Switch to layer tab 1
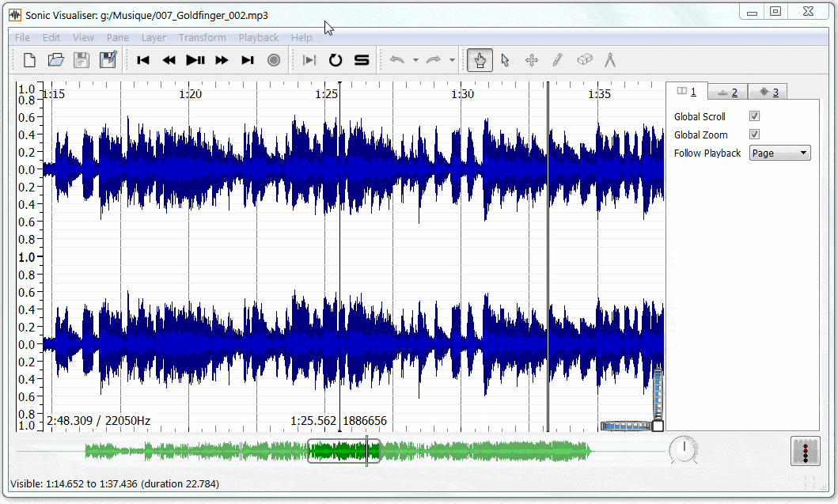The height and width of the screenshot is (504, 838). (688, 92)
